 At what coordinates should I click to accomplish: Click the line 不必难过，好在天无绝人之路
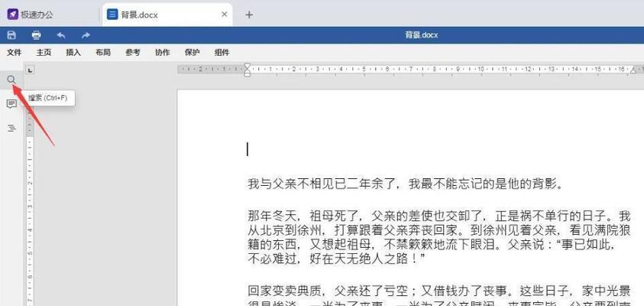[336, 259]
